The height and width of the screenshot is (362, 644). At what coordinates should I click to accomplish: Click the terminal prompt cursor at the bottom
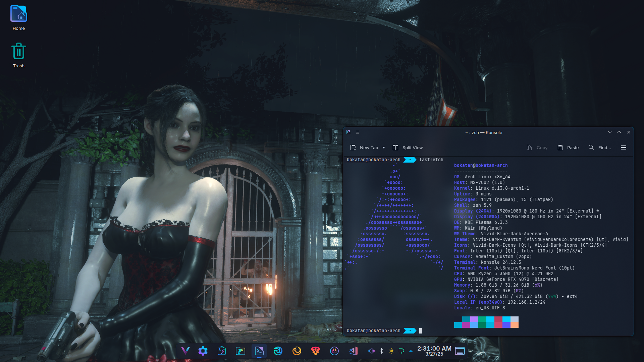[421, 331]
